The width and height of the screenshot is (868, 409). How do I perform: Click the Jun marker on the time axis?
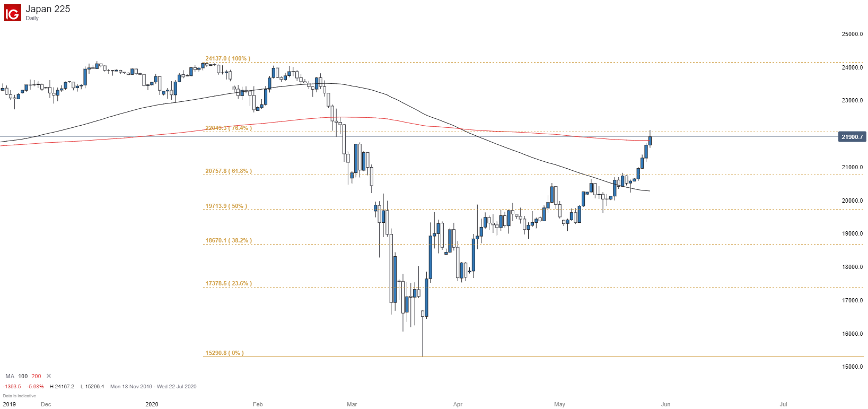665,404
